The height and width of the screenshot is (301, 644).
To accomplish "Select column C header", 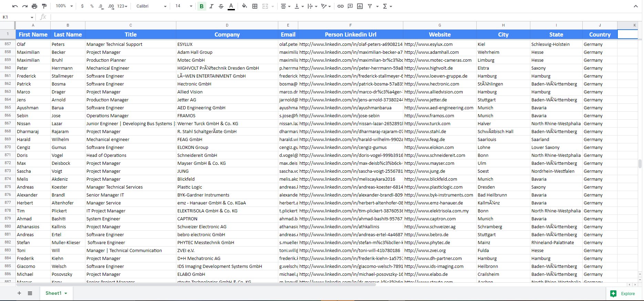I will (131, 25).
